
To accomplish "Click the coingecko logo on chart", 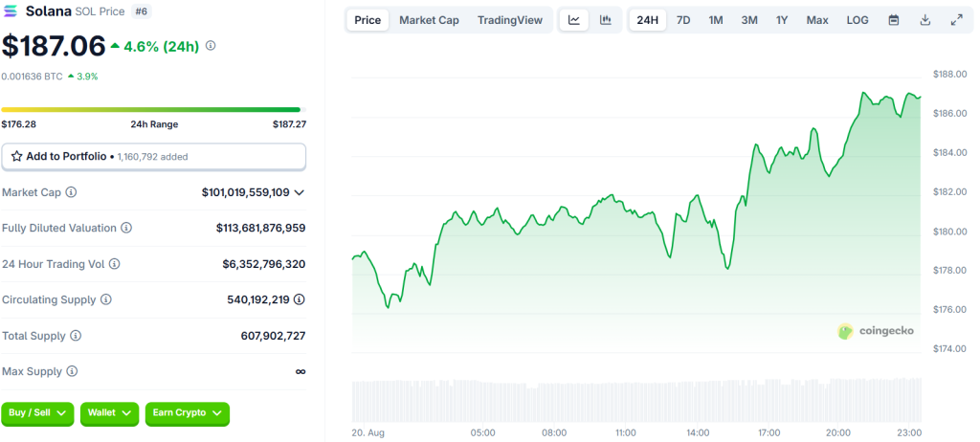I will pos(876,331).
